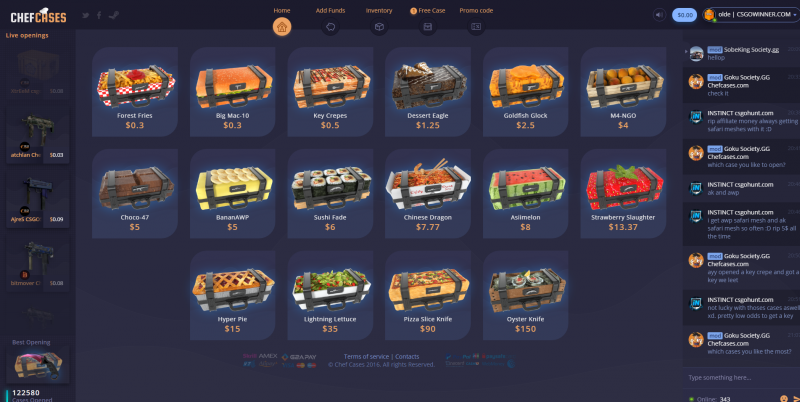Click the Promo code ticket icon
Screen dimensions: 800x402
tap(476, 27)
